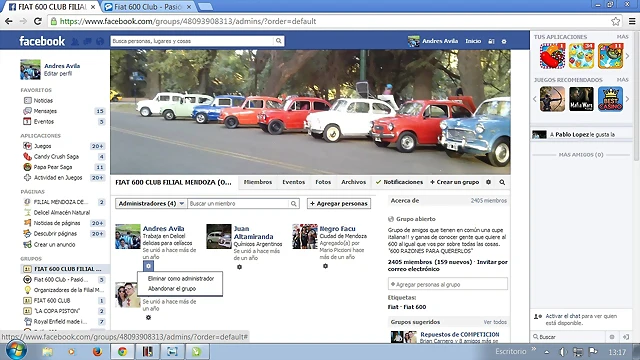Open gear menu under Juan Altamiranda

[x=240, y=267]
